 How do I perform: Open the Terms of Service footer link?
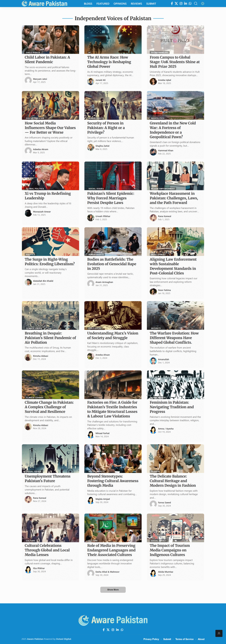click(184, 639)
